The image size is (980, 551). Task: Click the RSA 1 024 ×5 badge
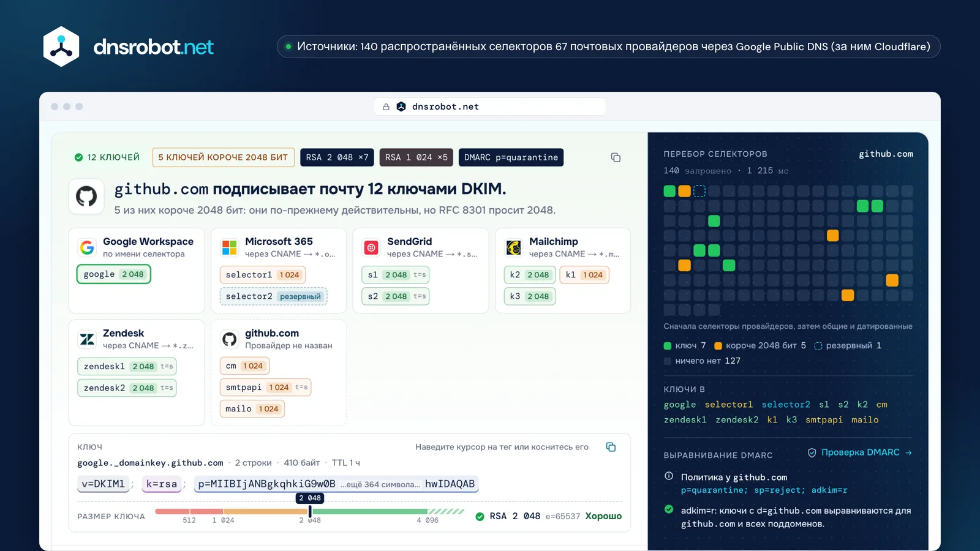tap(417, 157)
